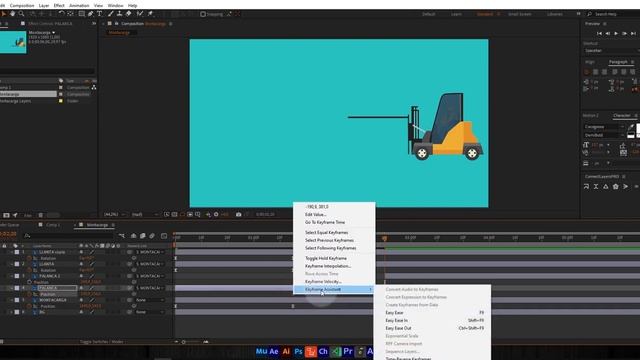This screenshot has height=360, width=640.
Task: Select the Montacarga Layers folder item
Action: [x=16, y=101]
